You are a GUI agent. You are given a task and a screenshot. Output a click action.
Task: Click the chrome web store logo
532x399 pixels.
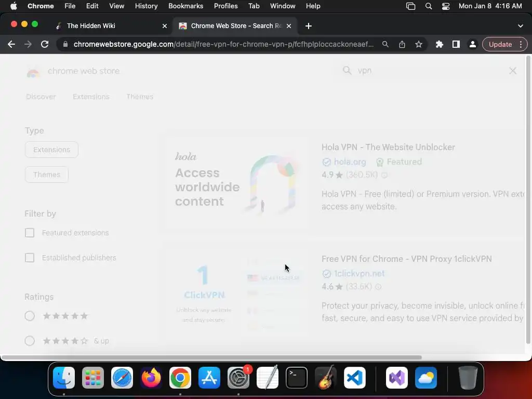73,71
